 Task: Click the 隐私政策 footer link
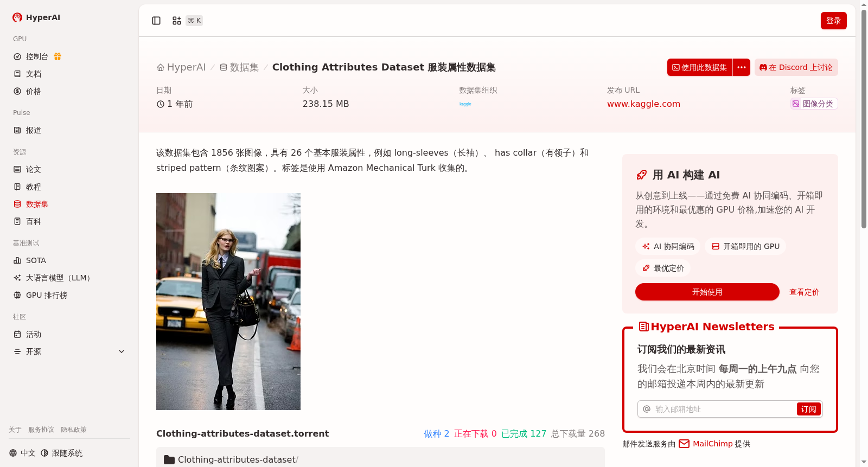[74, 430]
